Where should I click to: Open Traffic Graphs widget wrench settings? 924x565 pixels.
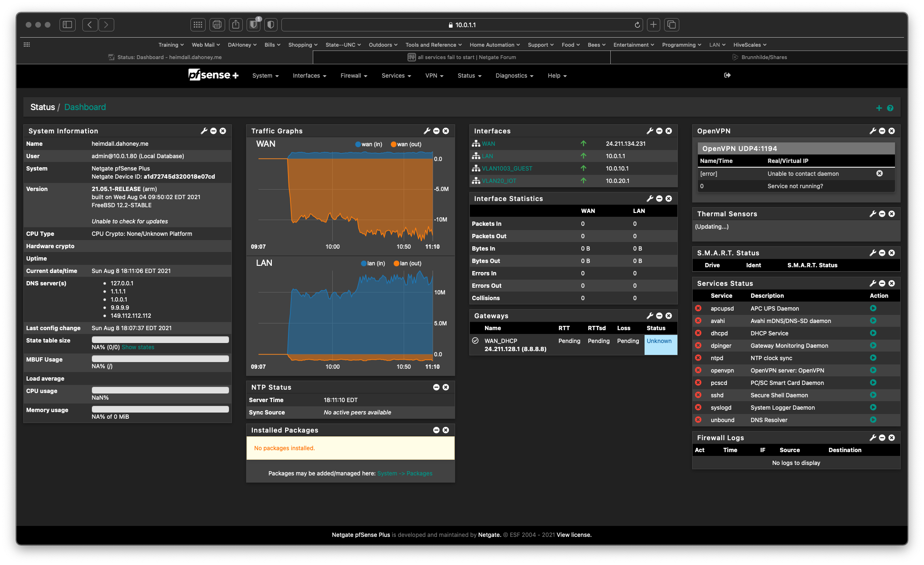(427, 131)
